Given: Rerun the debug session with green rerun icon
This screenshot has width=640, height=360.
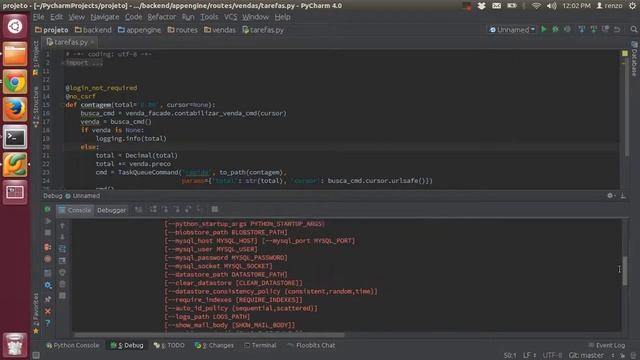Looking at the screenshot, I should point(48,209).
